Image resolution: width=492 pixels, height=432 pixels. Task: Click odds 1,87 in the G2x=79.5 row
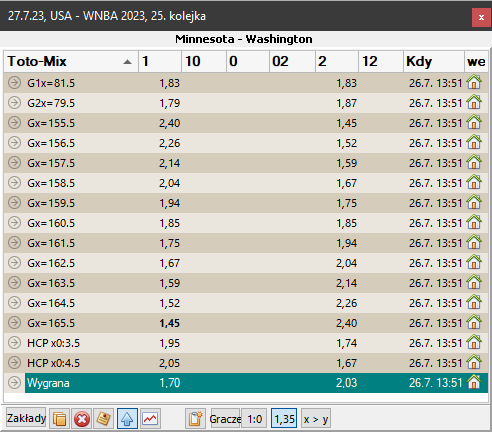click(346, 103)
